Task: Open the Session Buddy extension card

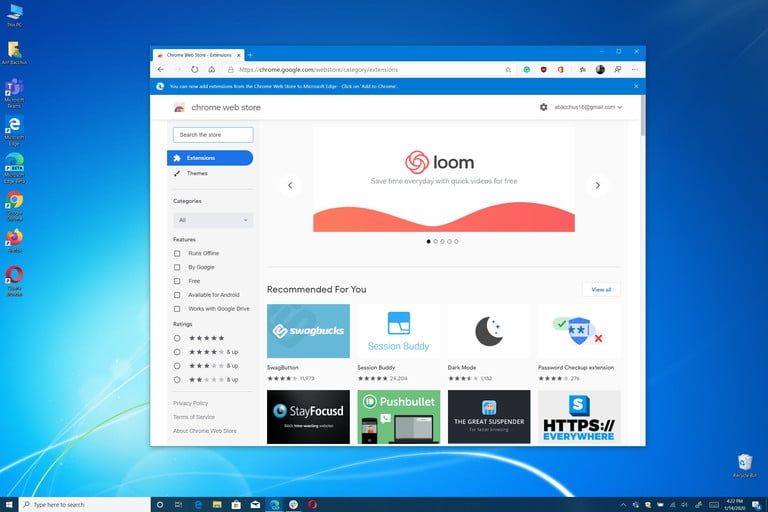Action: (399, 343)
